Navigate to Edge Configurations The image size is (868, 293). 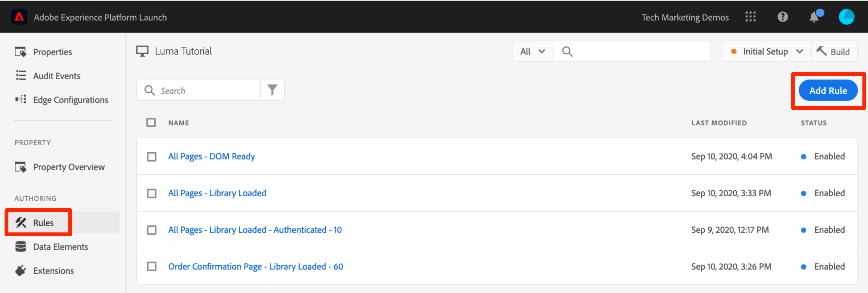click(71, 100)
